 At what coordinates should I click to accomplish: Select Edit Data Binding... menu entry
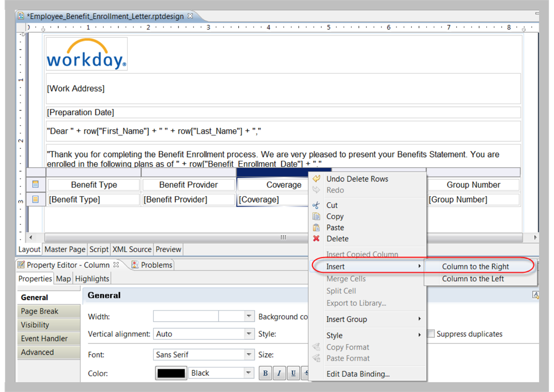(x=358, y=374)
